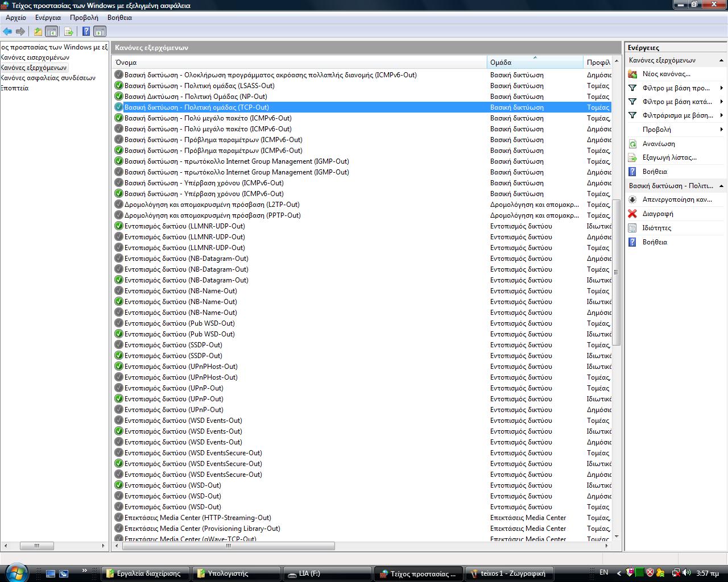Viewport: 728px width, 582px height.
Task: Click Ανανέωση action link
Action: 659,144
